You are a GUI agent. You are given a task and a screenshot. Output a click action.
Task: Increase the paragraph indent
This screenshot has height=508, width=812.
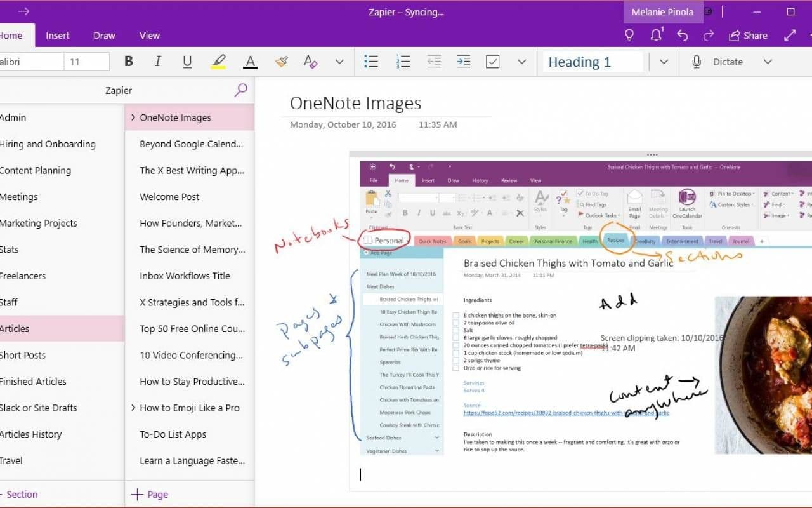tap(463, 62)
